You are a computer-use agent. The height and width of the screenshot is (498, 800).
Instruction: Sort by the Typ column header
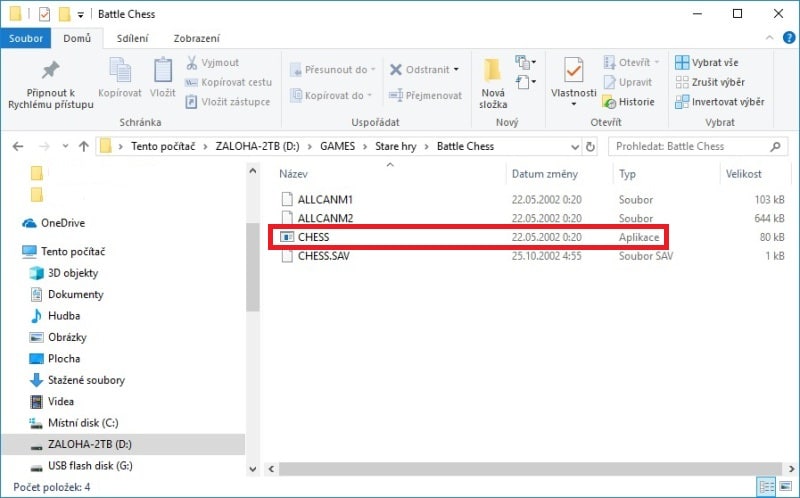coord(627,174)
